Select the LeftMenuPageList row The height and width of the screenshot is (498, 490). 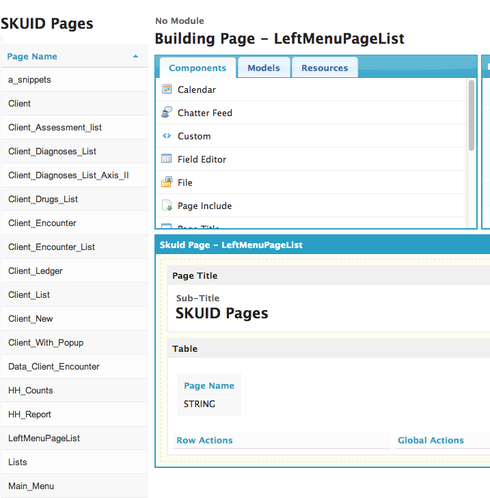(x=74, y=438)
